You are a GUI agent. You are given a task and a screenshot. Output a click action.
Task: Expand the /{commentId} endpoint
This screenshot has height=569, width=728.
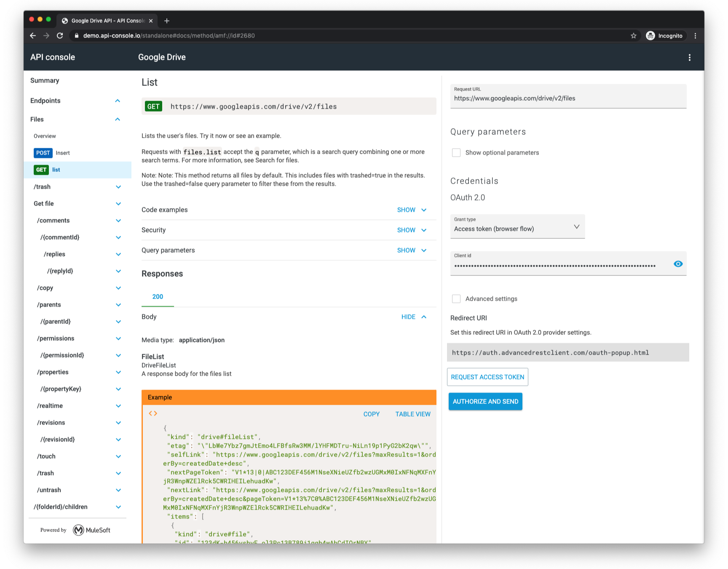click(x=118, y=237)
